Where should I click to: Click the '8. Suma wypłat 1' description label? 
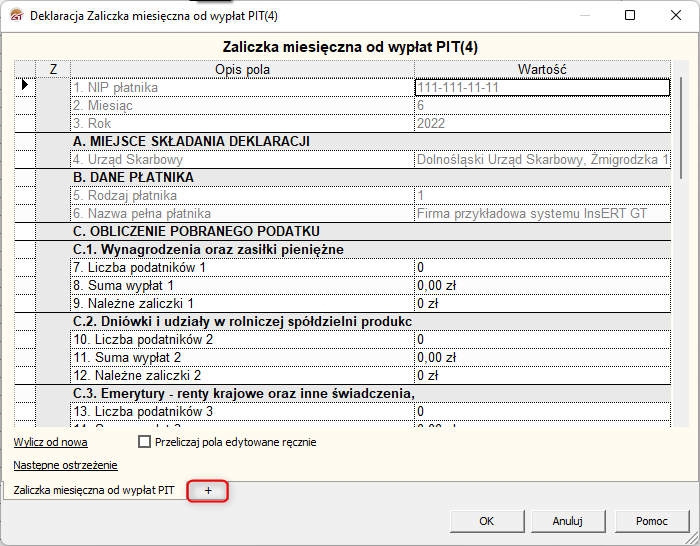[242, 285]
